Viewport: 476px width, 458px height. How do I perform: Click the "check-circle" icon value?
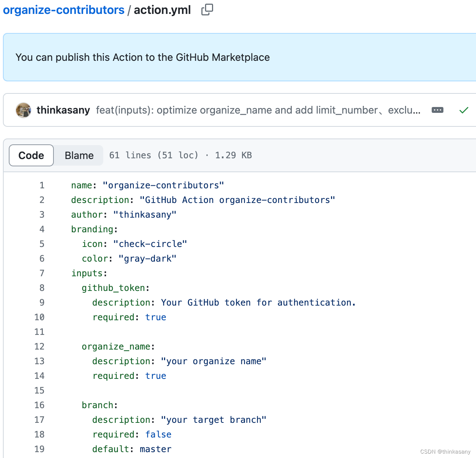pyautogui.click(x=150, y=244)
